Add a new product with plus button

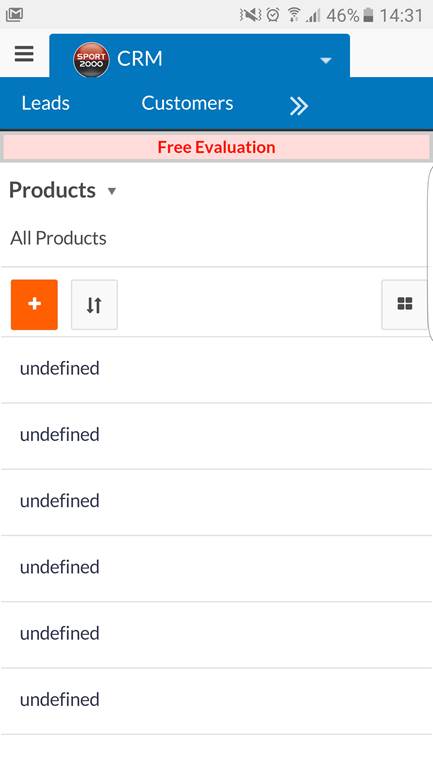pyautogui.click(x=34, y=304)
